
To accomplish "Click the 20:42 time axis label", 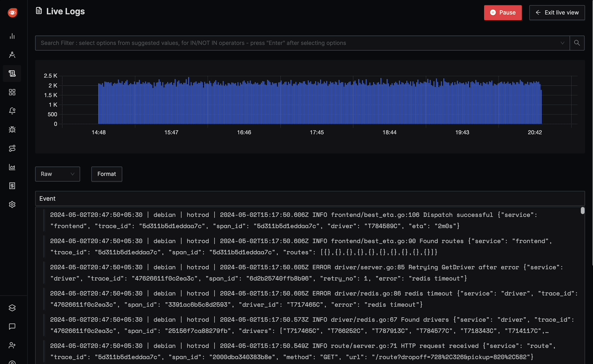I will tap(535, 132).
